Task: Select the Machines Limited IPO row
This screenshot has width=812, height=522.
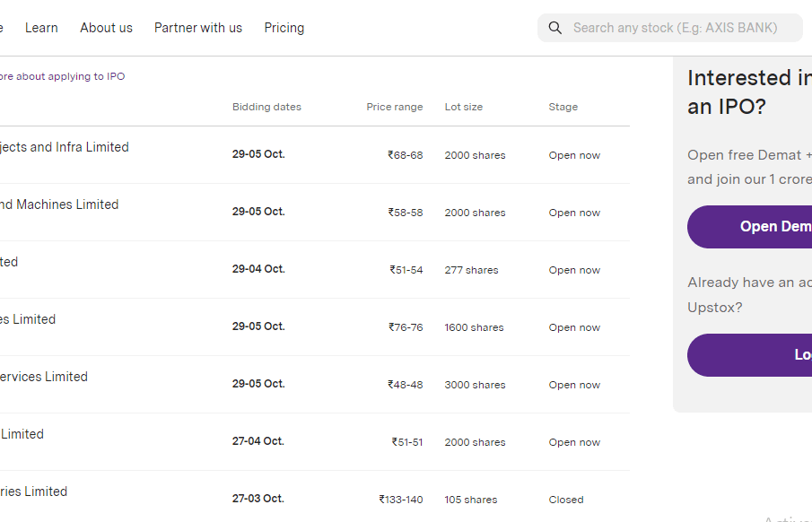Action: click(x=58, y=204)
